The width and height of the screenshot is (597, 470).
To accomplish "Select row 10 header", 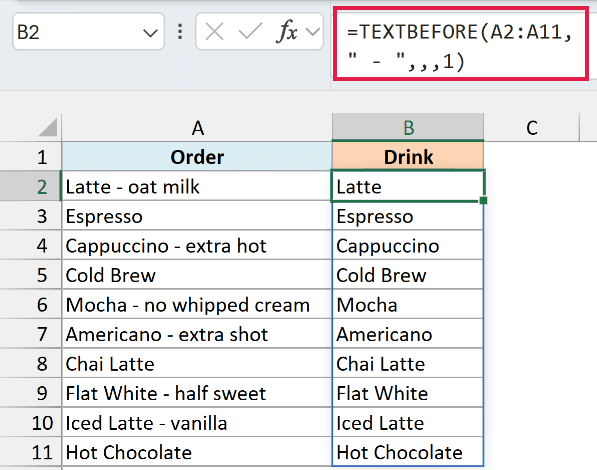I will click(x=30, y=422).
